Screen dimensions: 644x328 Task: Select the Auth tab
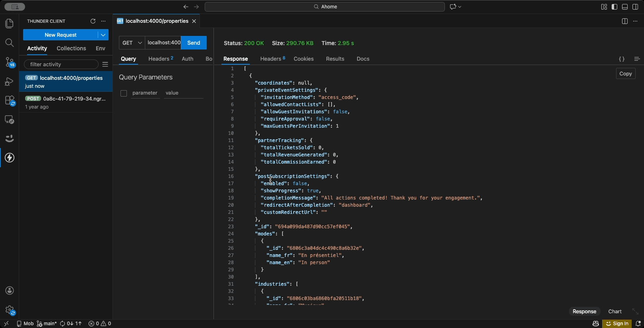click(188, 59)
